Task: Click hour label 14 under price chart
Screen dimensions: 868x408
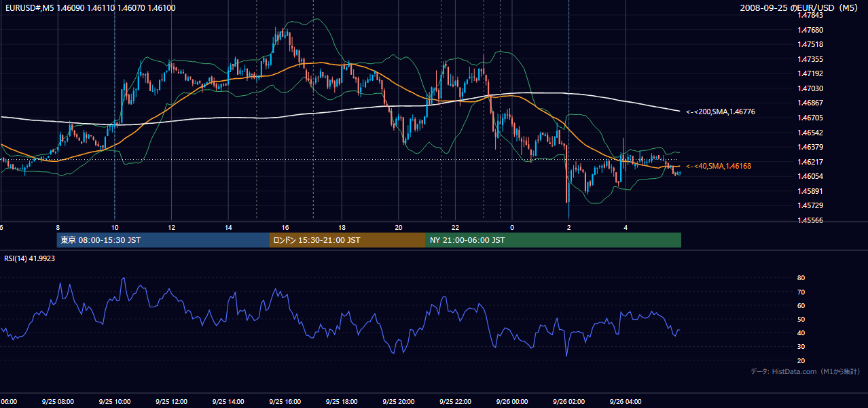Action: [x=228, y=227]
